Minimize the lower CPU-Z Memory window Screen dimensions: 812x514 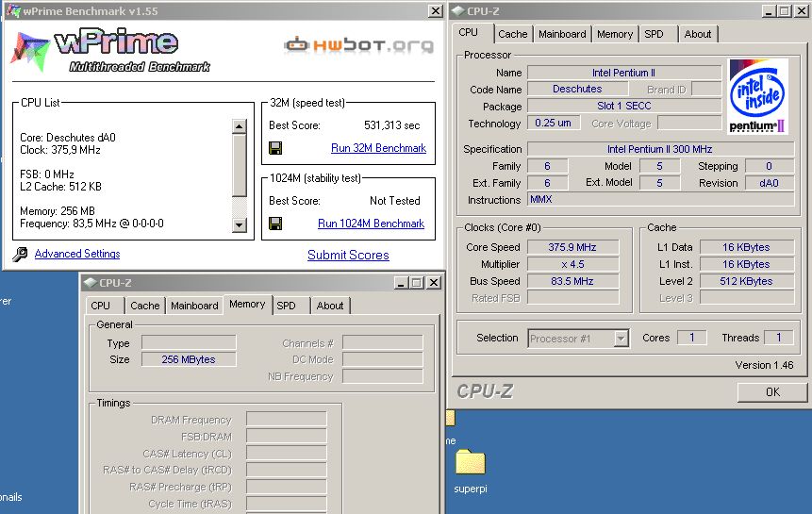[402, 283]
